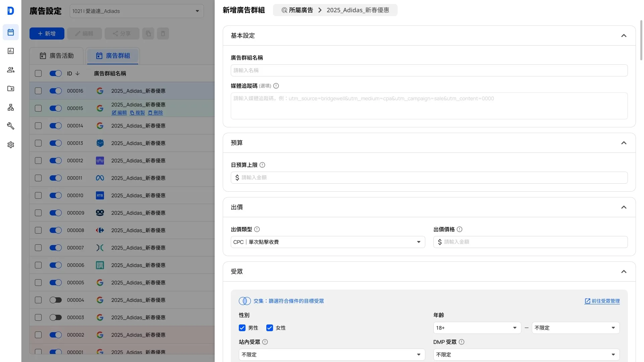The width and height of the screenshot is (644, 362).
Task: Click info icon next to DMP 受眾
Action: 462,342
